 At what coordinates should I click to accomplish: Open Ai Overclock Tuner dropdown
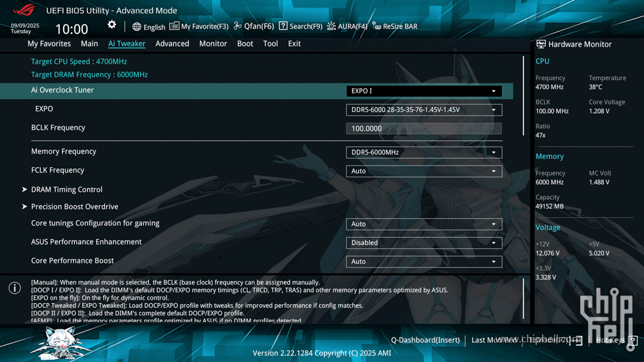coord(424,91)
